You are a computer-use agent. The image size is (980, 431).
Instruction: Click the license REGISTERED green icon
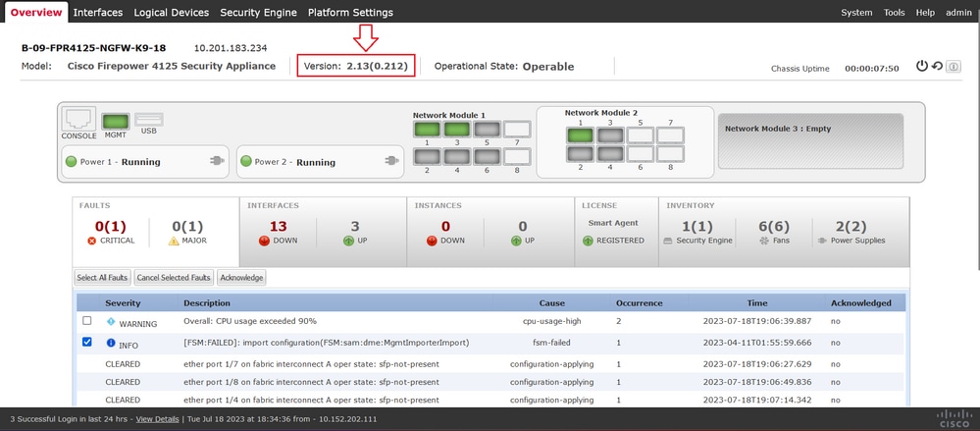click(x=588, y=241)
